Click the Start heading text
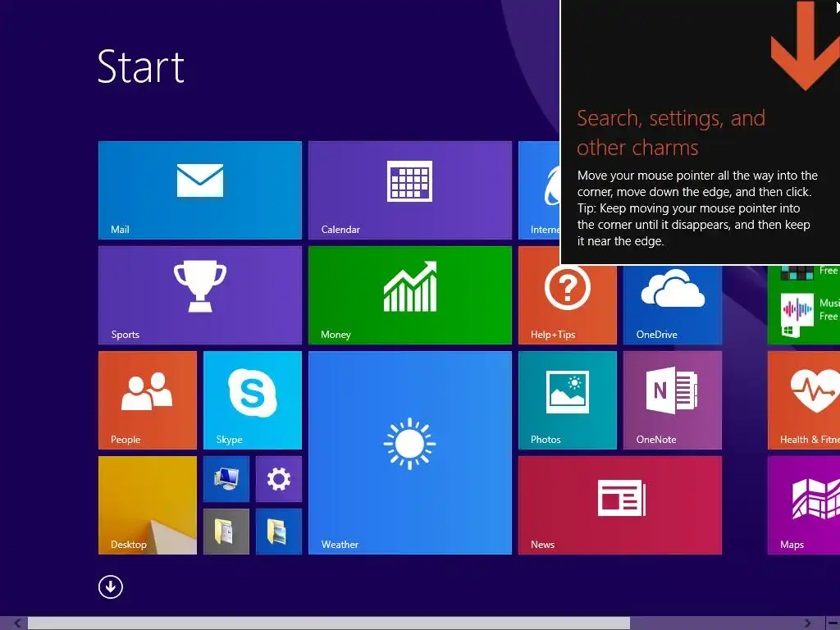This screenshot has height=630, width=840. pyautogui.click(x=141, y=66)
